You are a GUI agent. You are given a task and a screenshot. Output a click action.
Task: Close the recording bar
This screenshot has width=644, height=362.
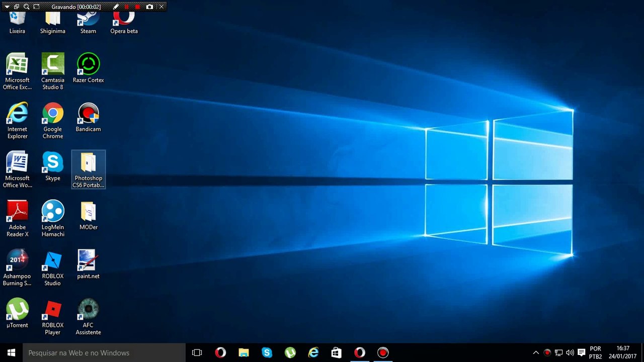(161, 7)
